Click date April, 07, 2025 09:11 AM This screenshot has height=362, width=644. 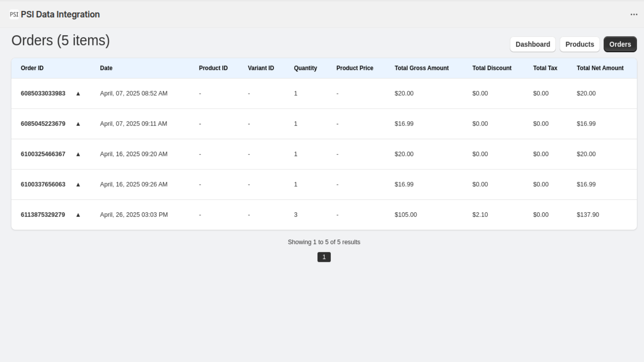point(134,124)
